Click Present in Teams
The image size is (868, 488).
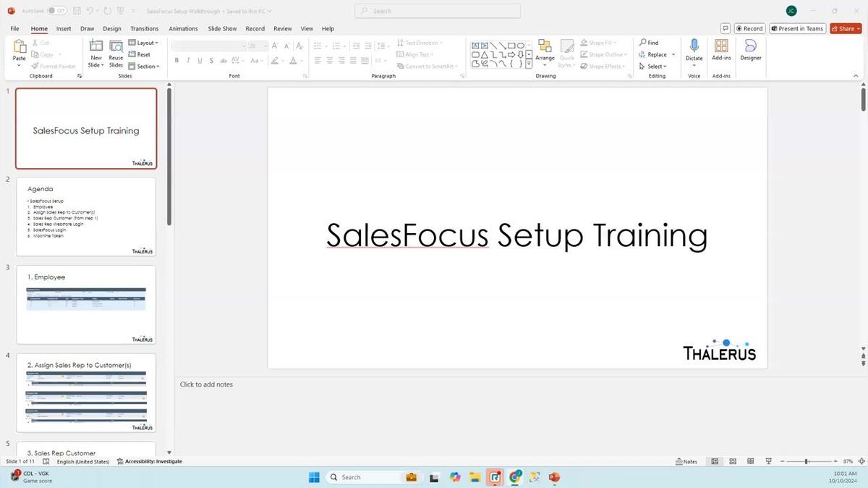point(797,28)
